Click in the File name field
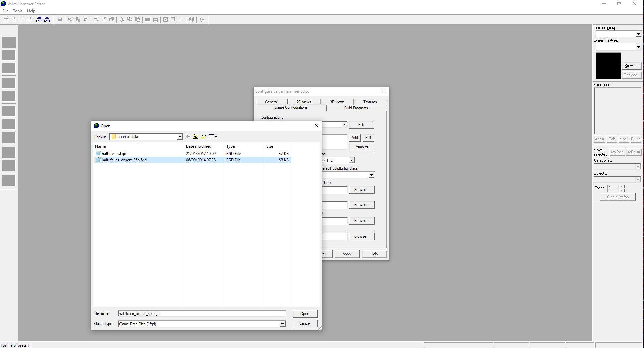The width and height of the screenshot is (644, 348). (x=202, y=314)
